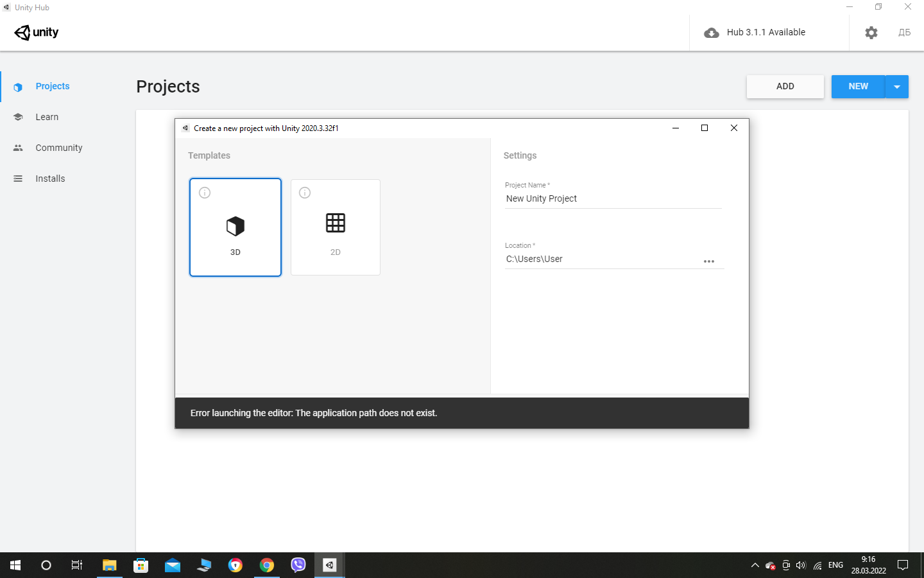Viewport: 924px width, 578px height.
Task: Open the Projects section in sidebar
Action: pyautogui.click(x=53, y=86)
